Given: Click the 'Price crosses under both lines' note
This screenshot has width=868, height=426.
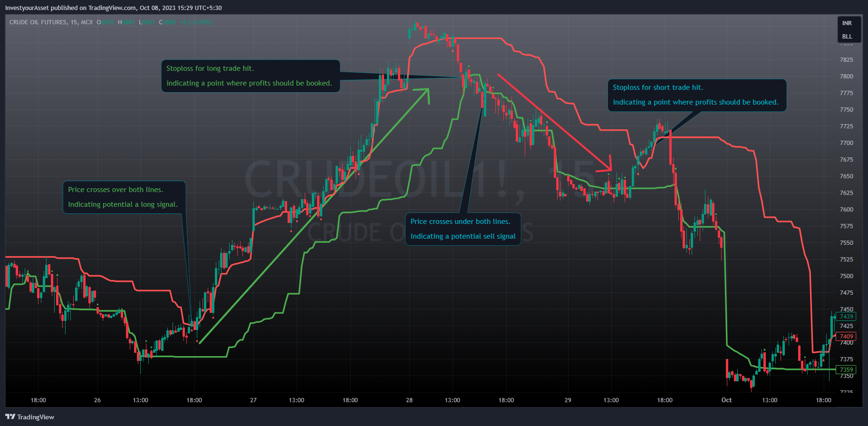Looking at the screenshot, I should (463, 229).
